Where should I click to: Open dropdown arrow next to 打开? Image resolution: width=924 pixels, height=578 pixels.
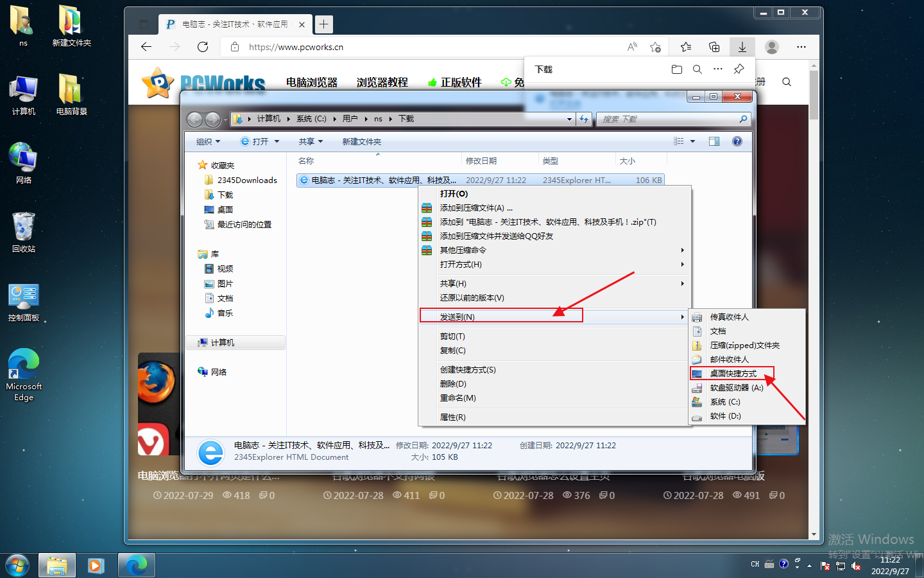[x=277, y=141]
